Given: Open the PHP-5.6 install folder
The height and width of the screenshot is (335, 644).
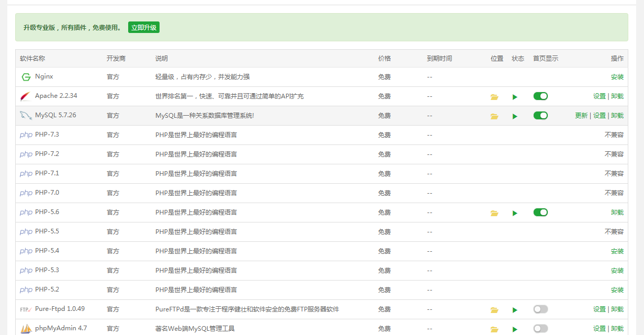Looking at the screenshot, I should coord(494,213).
